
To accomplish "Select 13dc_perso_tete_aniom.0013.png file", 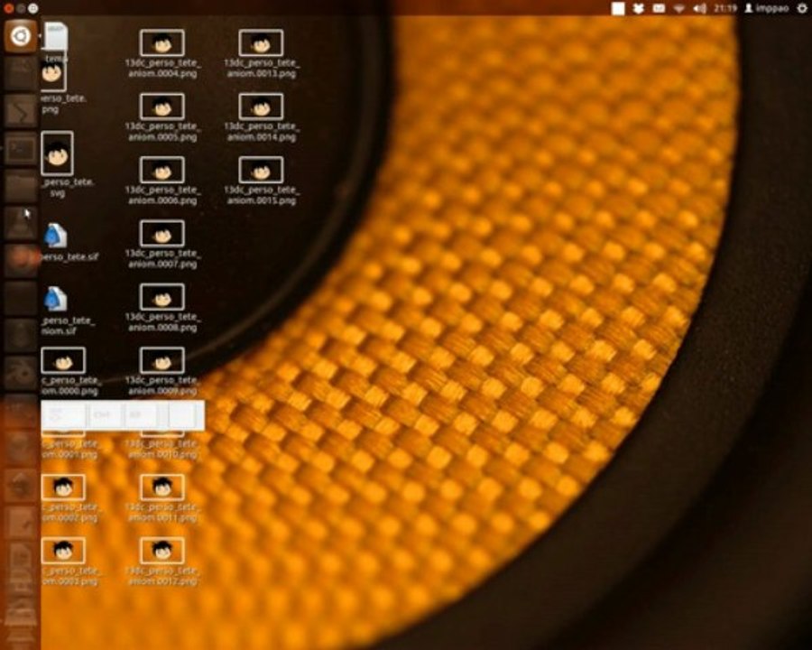I will [x=262, y=42].
